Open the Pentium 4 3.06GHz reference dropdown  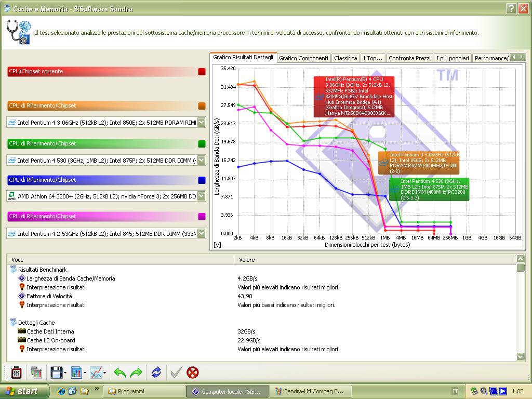(x=201, y=123)
